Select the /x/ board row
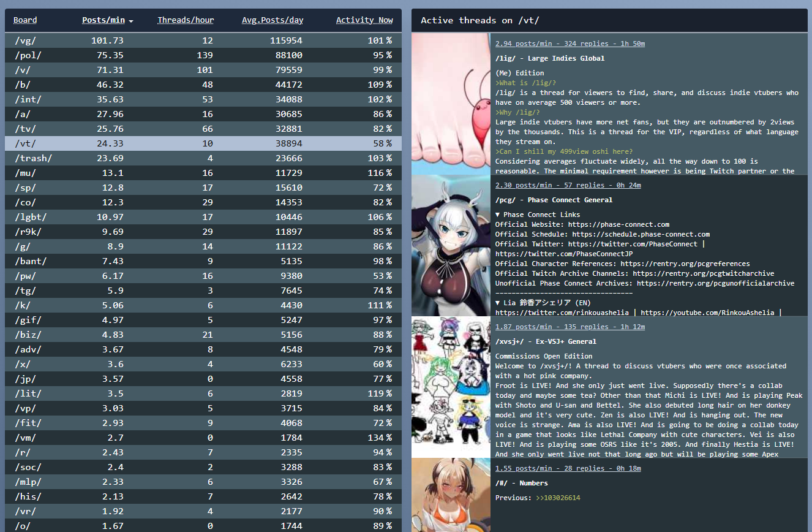 click(x=203, y=364)
